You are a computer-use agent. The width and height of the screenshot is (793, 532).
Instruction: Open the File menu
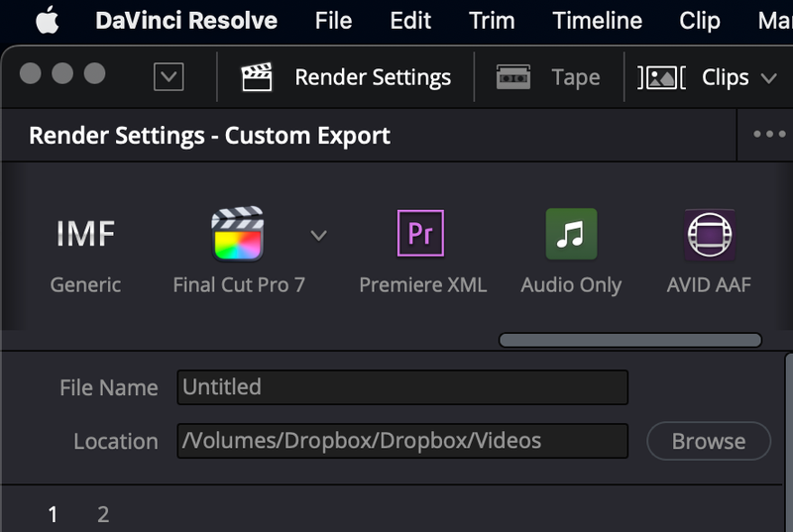pos(333,21)
